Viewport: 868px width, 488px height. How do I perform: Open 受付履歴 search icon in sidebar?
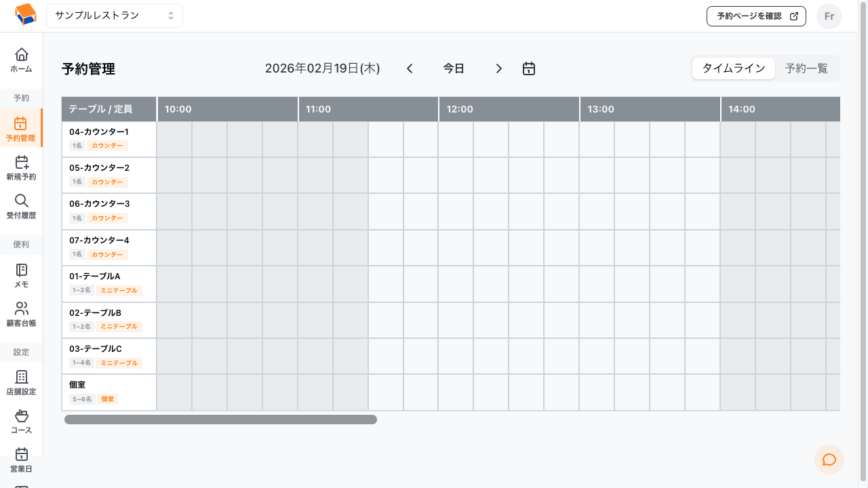(22, 201)
